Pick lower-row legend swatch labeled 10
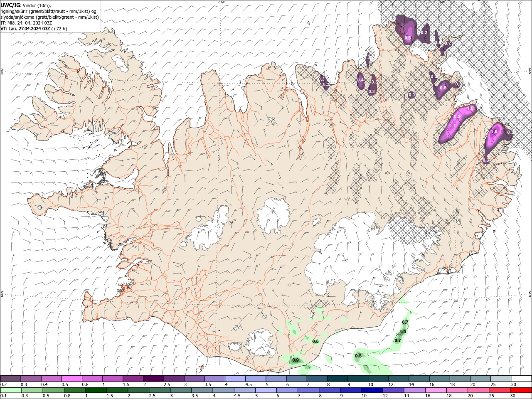 [x=371, y=390]
